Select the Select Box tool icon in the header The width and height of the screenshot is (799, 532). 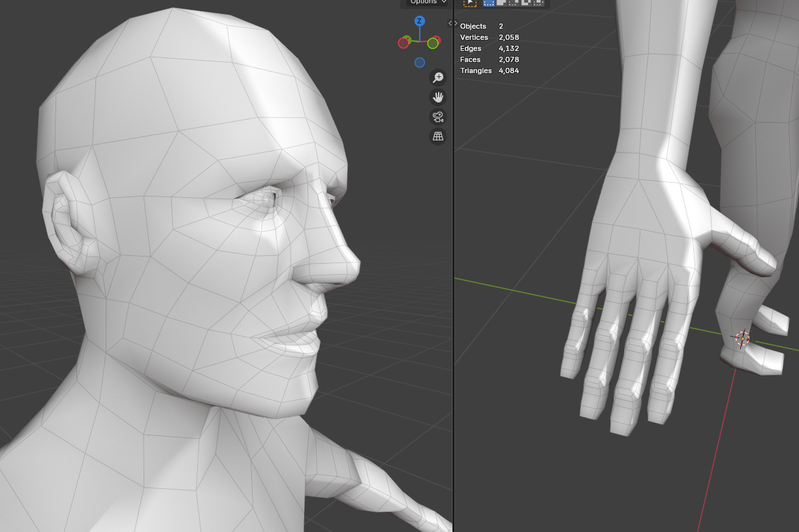[470, 3]
